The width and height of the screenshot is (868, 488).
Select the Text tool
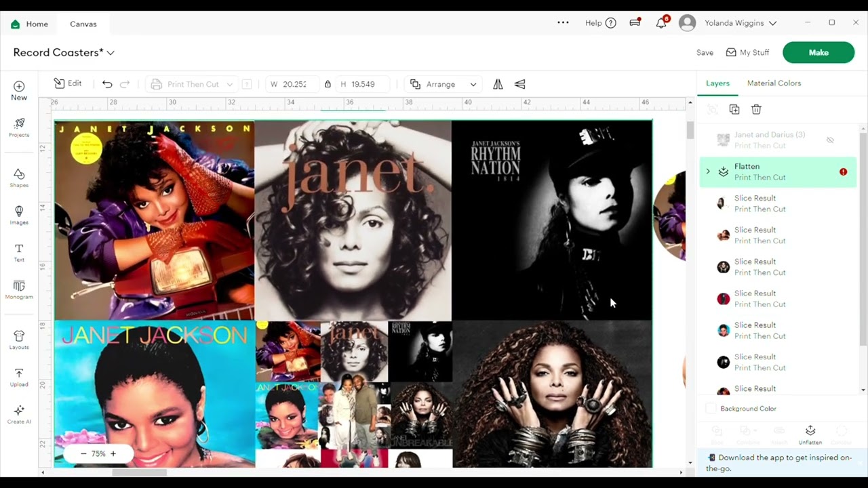[x=19, y=252]
